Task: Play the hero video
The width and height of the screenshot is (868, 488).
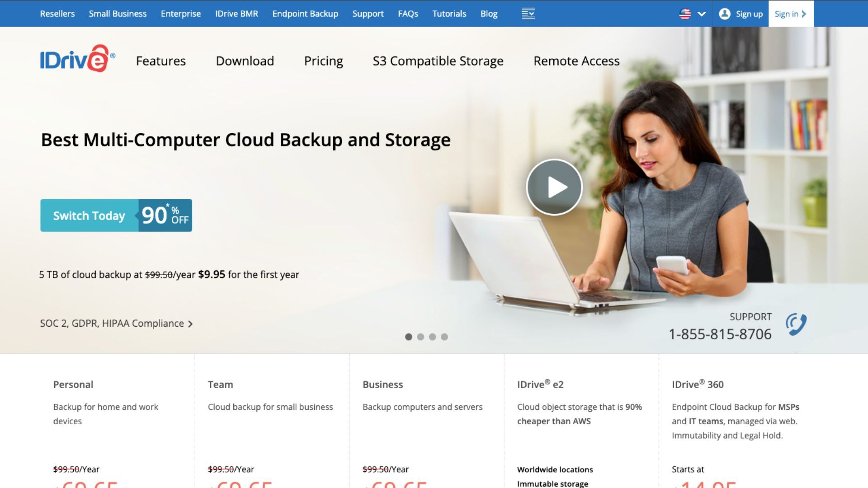Action: [554, 187]
